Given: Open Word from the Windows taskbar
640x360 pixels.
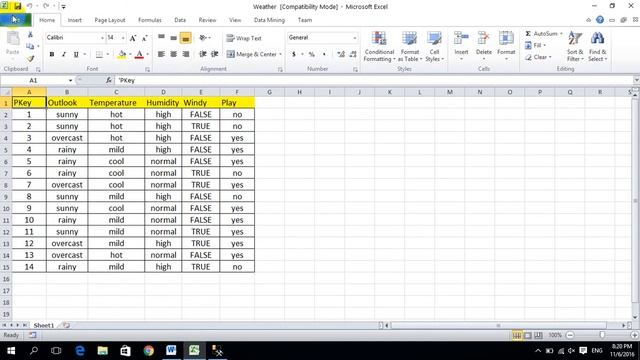Looking at the screenshot, I should (171, 350).
